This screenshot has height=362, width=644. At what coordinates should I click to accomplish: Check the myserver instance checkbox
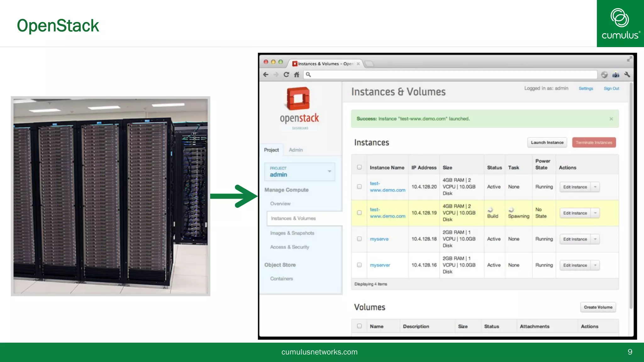coord(359,265)
